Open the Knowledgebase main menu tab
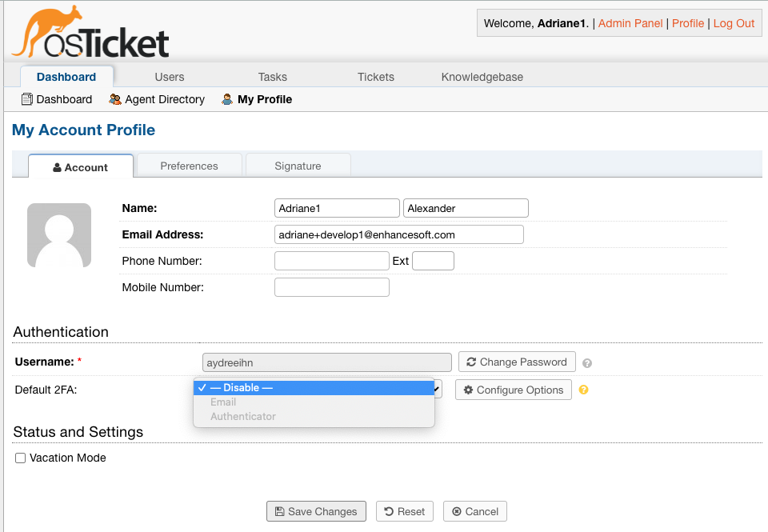This screenshot has width=768, height=532. click(482, 77)
